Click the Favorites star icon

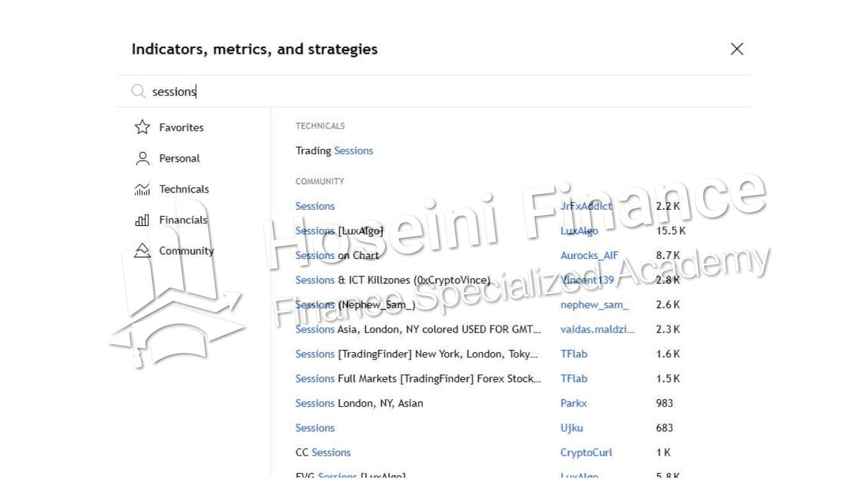(x=142, y=127)
